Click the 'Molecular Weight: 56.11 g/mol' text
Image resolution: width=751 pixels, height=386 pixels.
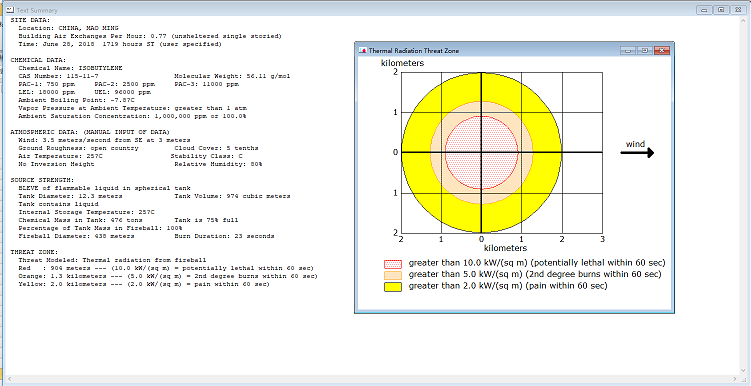point(232,76)
